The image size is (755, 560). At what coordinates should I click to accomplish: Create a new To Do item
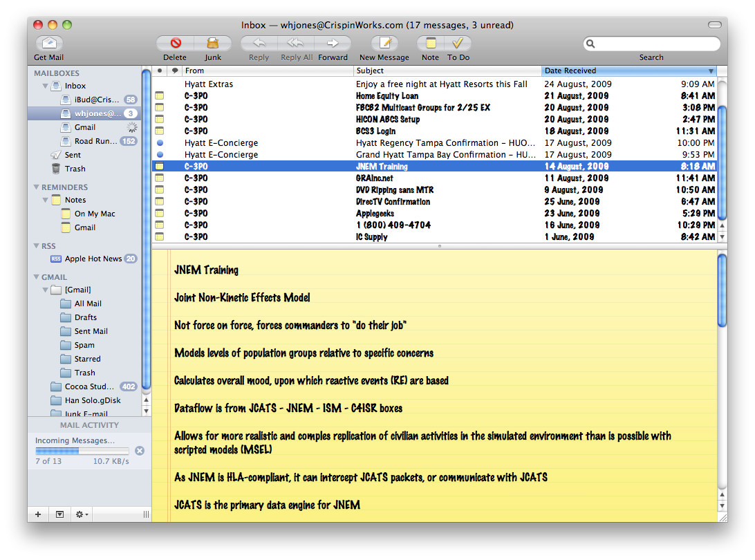click(458, 43)
